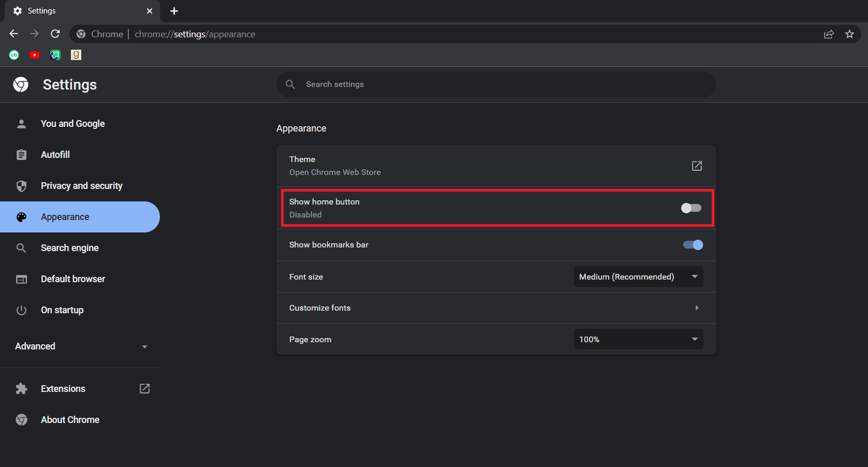Image resolution: width=868 pixels, height=467 pixels.
Task: Open Customize fonts via chevron arrow
Action: coord(697,308)
